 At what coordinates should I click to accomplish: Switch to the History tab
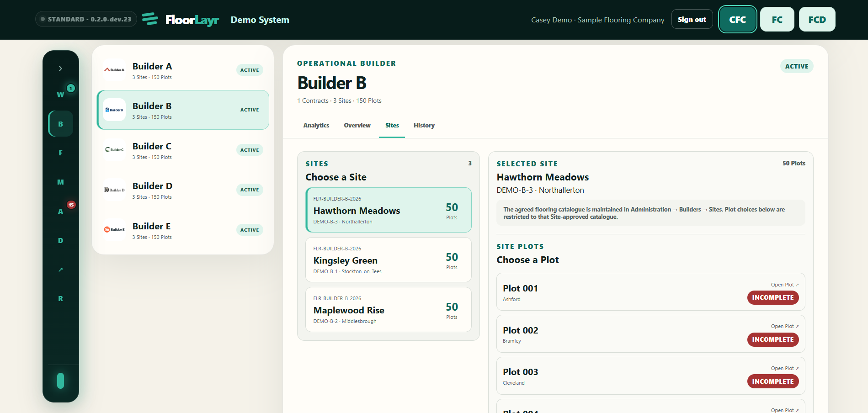click(424, 125)
